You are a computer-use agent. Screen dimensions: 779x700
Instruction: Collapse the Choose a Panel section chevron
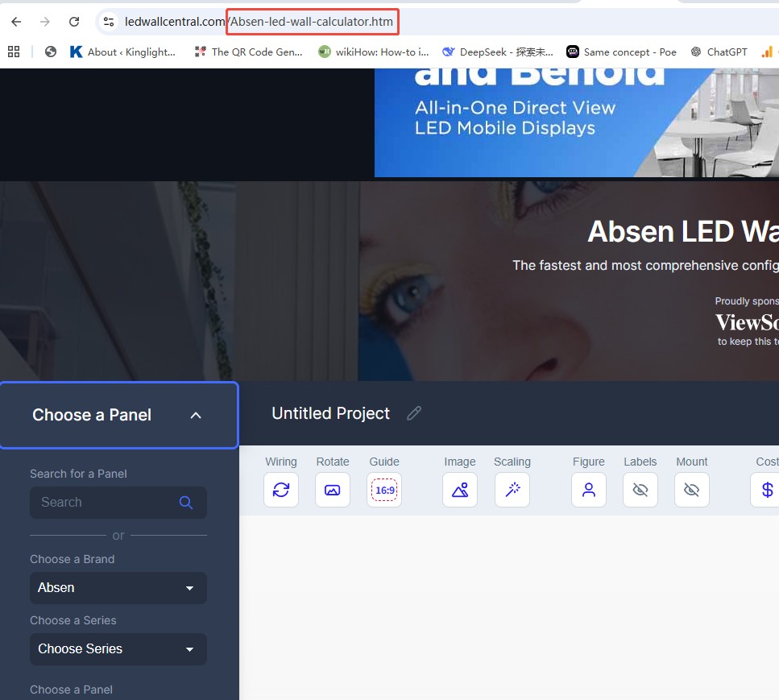click(x=196, y=416)
